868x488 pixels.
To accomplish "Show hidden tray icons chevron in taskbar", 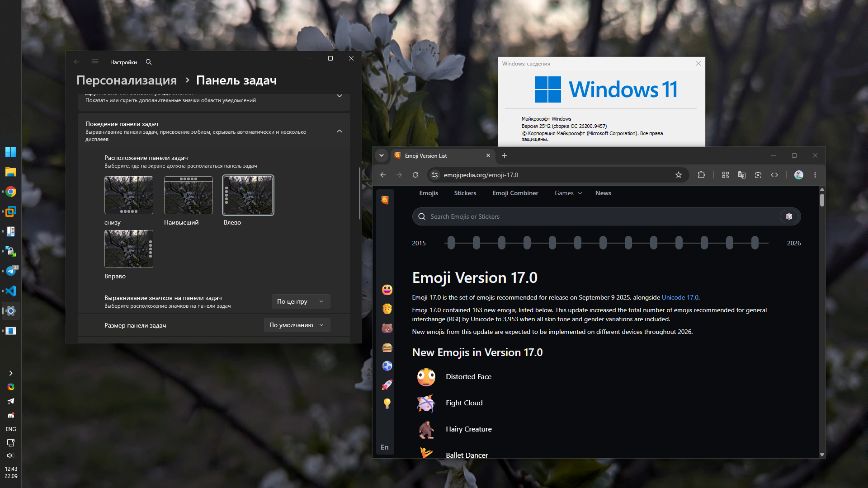I will coord(10,373).
